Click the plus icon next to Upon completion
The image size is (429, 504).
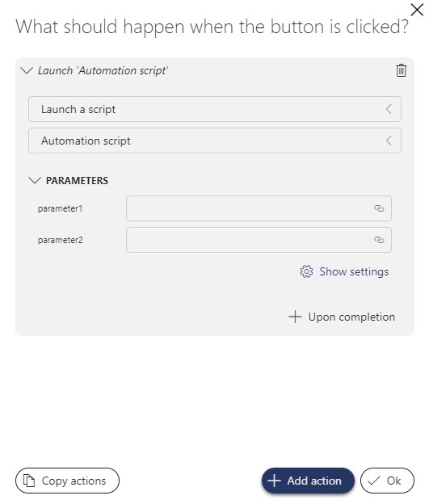295,317
